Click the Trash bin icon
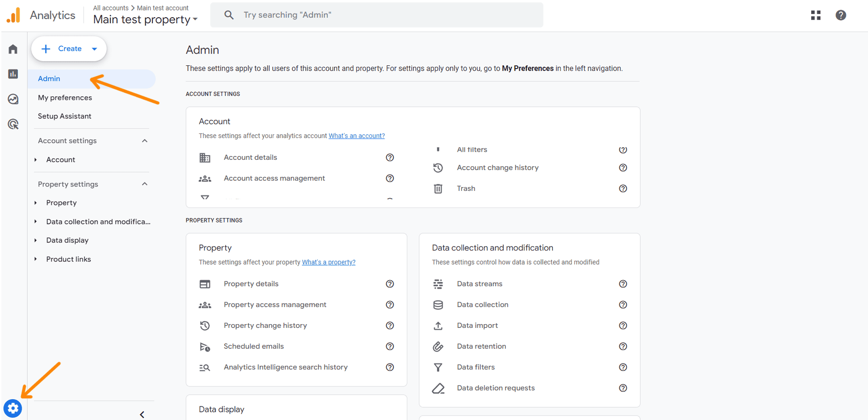Image resolution: width=868 pixels, height=420 pixels. (438, 188)
